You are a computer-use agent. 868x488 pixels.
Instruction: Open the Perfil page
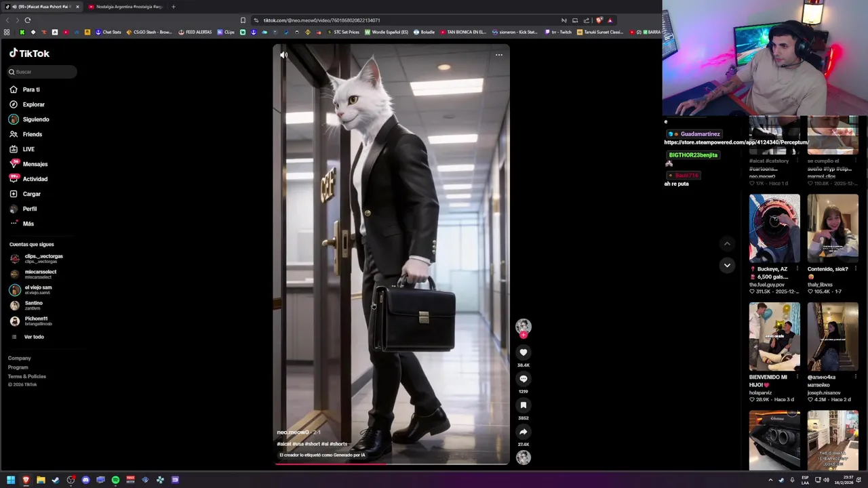23,209
